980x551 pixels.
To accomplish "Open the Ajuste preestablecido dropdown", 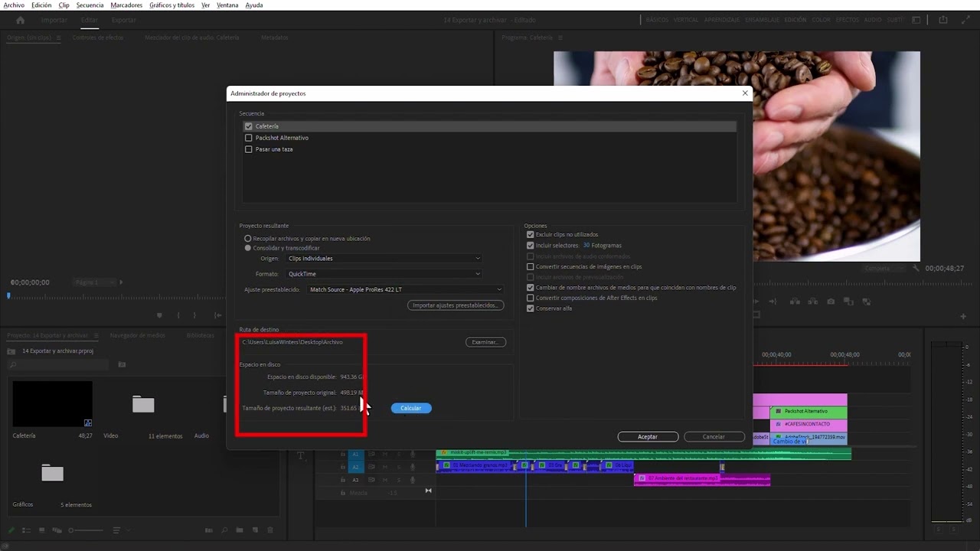I will pyautogui.click(x=405, y=289).
